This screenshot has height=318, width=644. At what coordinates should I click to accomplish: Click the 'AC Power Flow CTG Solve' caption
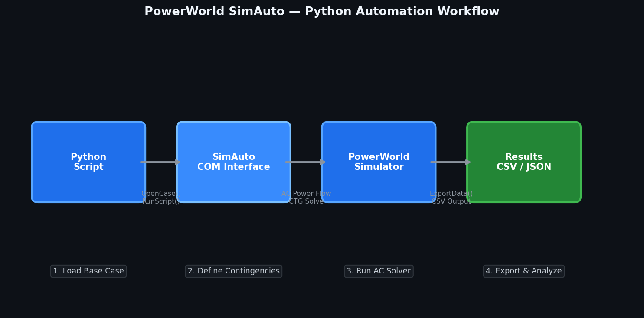pyautogui.click(x=306, y=198)
